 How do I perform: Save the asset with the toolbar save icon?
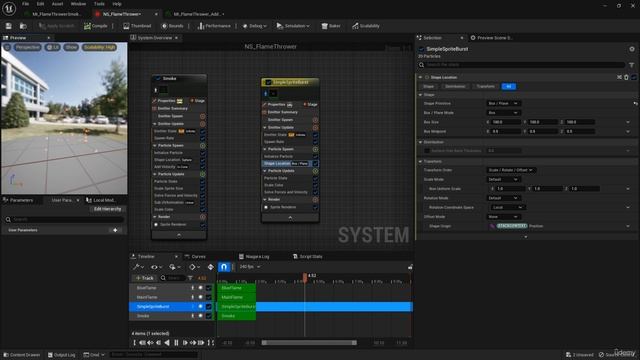tap(9, 26)
